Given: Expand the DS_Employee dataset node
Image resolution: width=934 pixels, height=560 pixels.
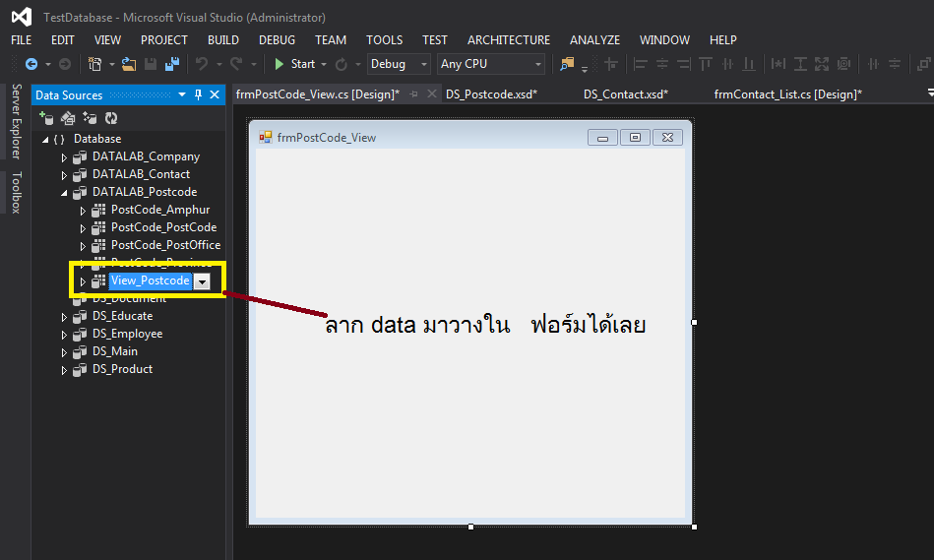Looking at the screenshot, I should [x=64, y=335].
